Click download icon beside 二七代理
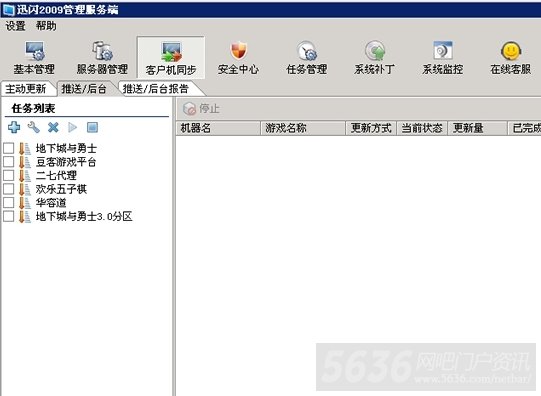The width and height of the screenshot is (541, 396). (x=24, y=176)
